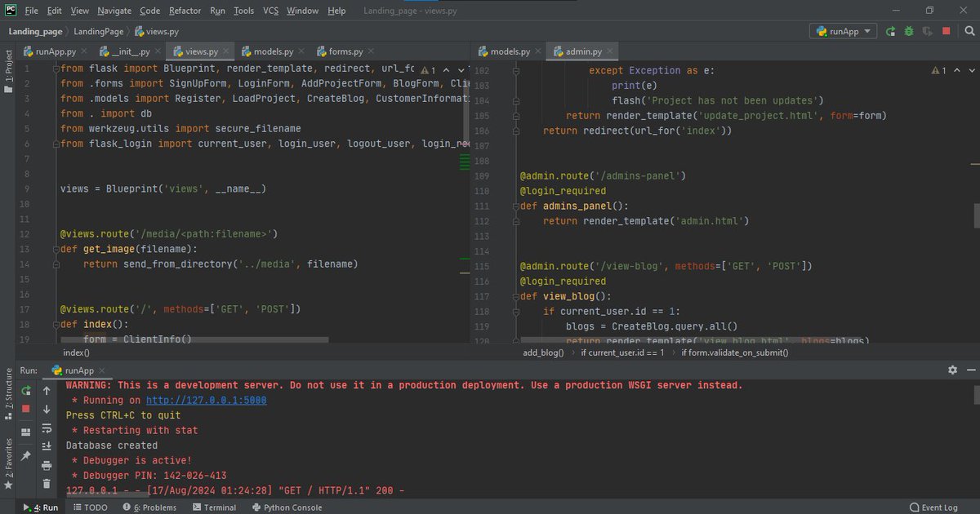Click the Up the Stack Trace arrow
This screenshot has width=980, height=514.
coord(47,390)
